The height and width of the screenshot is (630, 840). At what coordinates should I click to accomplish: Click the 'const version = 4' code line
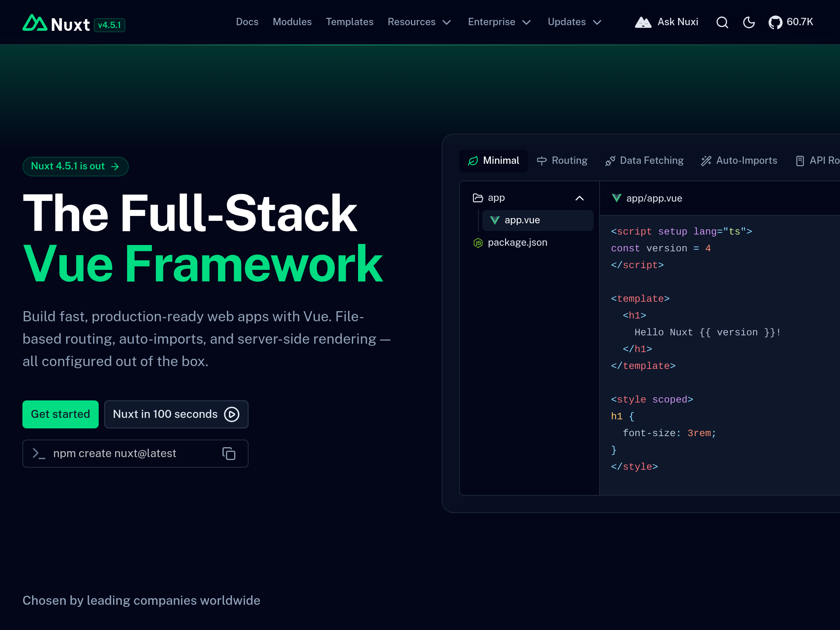(x=661, y=248)
